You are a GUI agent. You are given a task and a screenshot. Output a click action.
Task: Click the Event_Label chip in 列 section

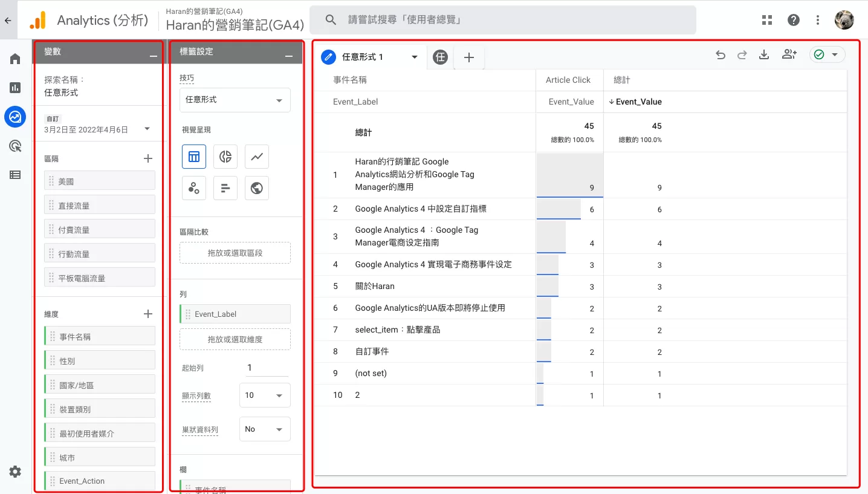coord(235,314)
